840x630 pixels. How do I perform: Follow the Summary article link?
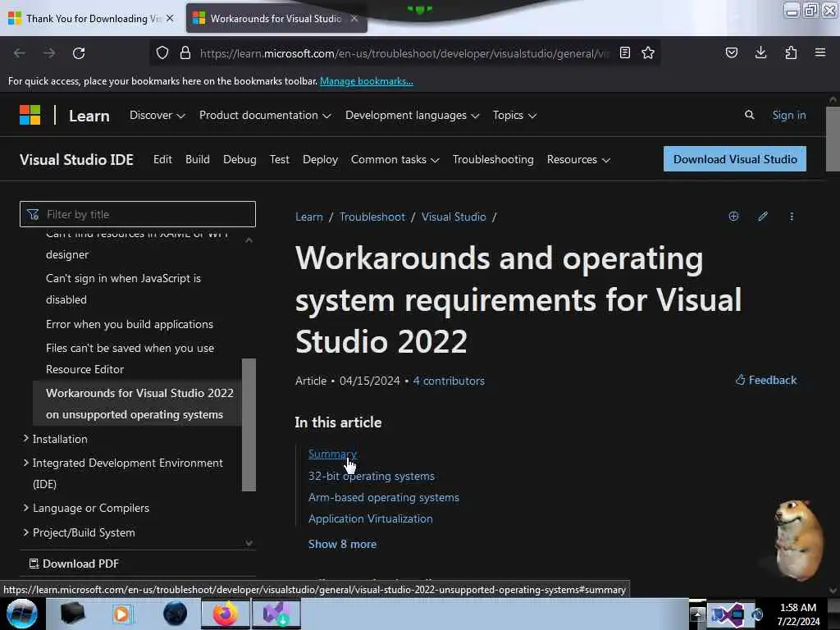(332, 454)
